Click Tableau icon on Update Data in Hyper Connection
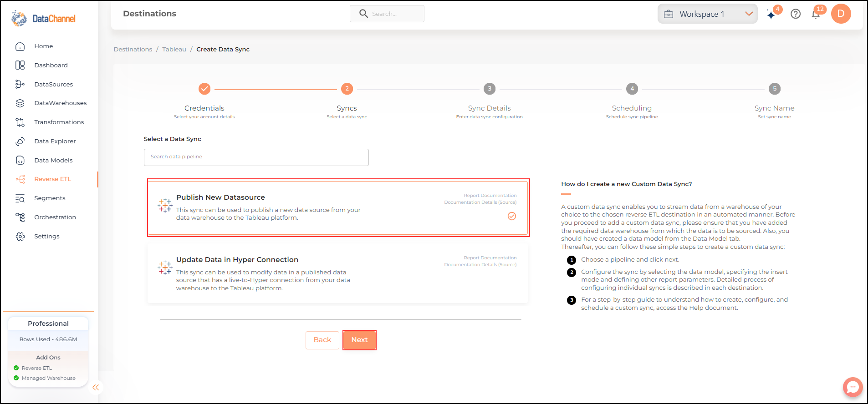This screenshot has height=404, width=868. [x=165, y=268]
